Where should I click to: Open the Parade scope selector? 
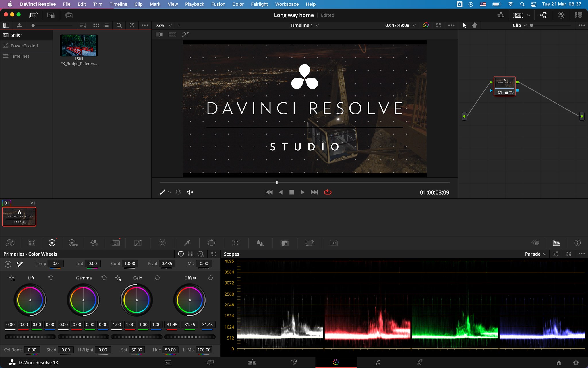(535, 254)
